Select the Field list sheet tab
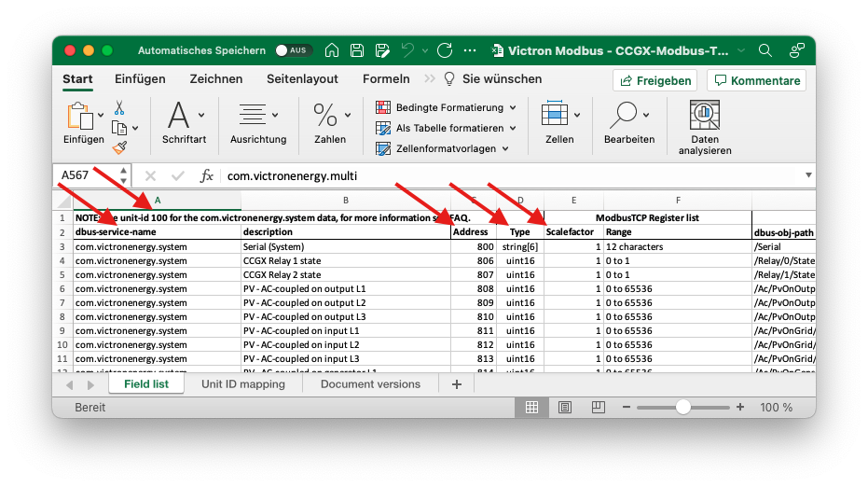This screenshot has width=868, height=487. click(146, 384)
